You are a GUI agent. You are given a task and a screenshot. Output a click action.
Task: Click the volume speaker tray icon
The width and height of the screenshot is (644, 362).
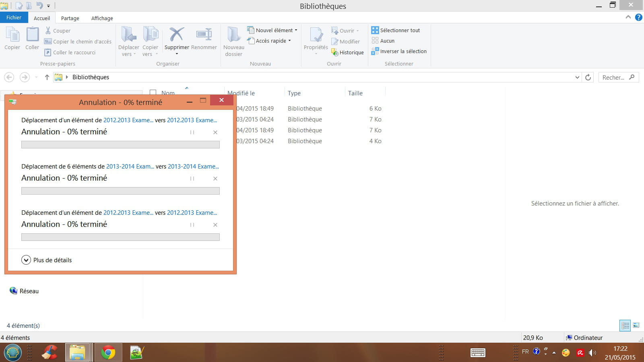pos(592,353)
